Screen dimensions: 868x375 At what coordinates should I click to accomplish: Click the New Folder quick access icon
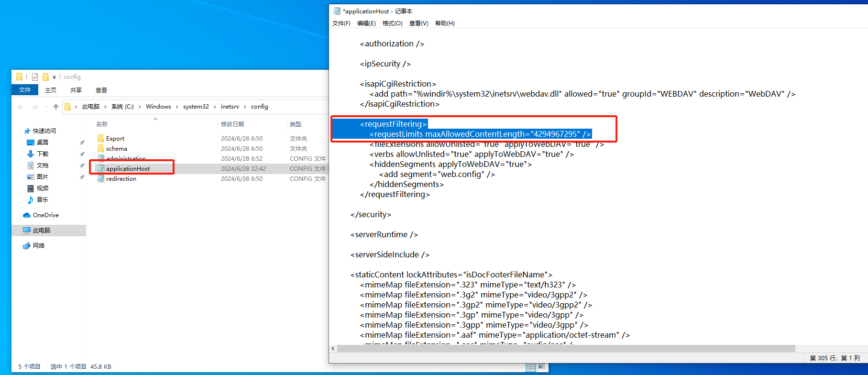tap(45, 77)
